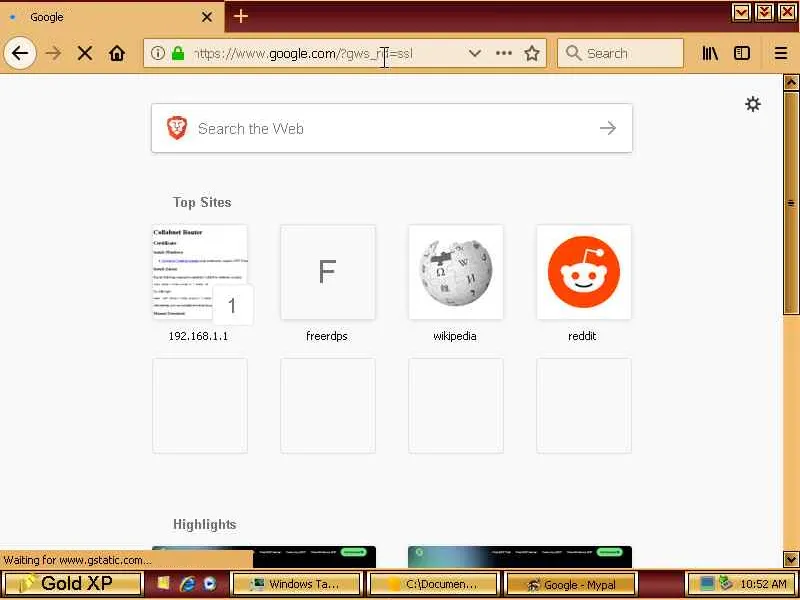Click the vertical scrollbar thumb

point(791,203)
